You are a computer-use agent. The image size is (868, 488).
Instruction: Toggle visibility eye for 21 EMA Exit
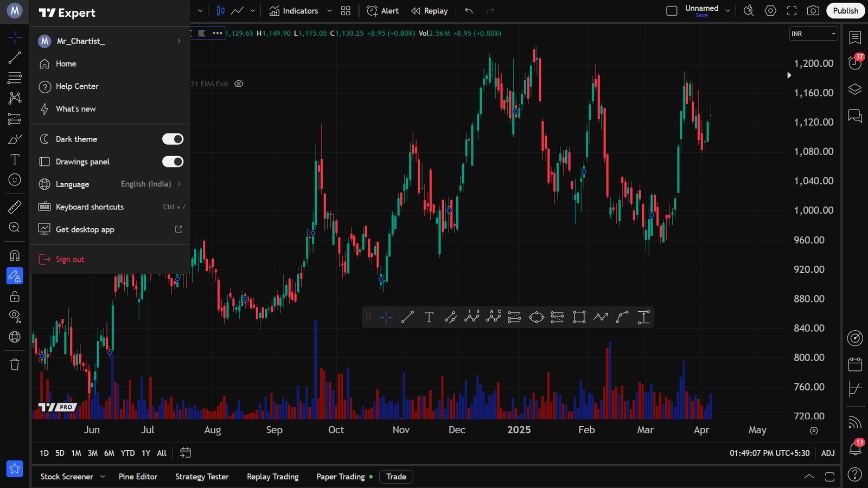tap(239, 84)
